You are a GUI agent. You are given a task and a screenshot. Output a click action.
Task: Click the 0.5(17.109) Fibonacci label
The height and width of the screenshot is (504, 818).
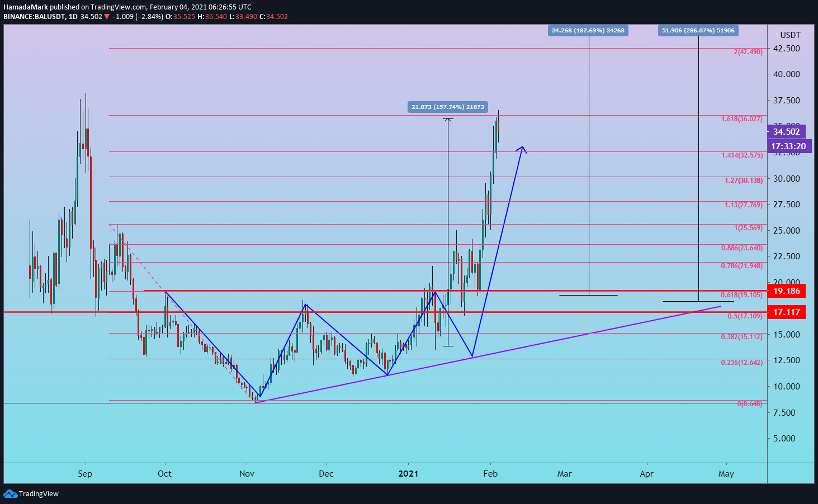click(x=745, y=316)
